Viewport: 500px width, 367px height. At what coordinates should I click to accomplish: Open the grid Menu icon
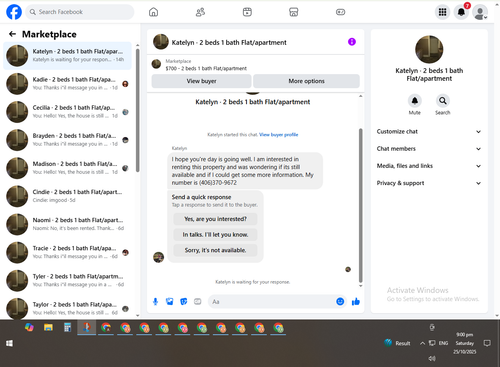(442, 12)
